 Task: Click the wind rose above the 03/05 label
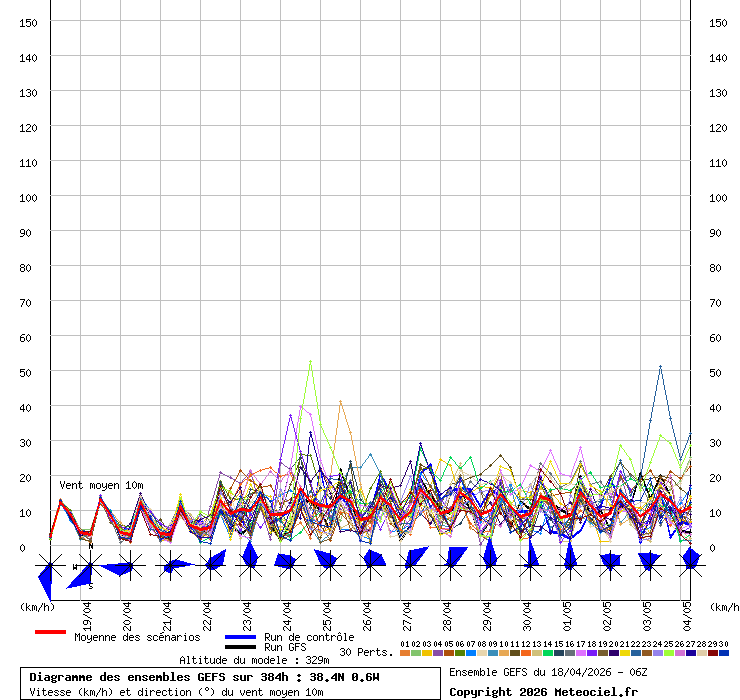(649, 566)
